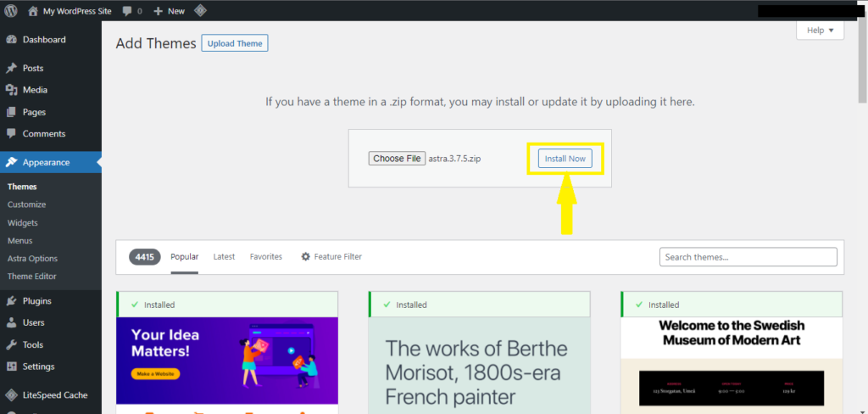Image resolution: width=868 pixels, height=414 pixels.
Task: Click the Install Now button
Action: point(565,159)
